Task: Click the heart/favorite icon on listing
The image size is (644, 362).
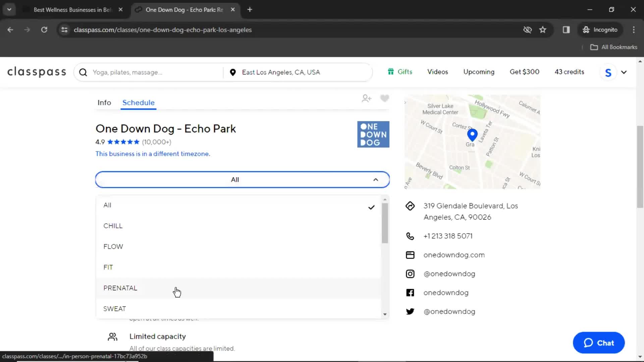Action: click(384, 98)
